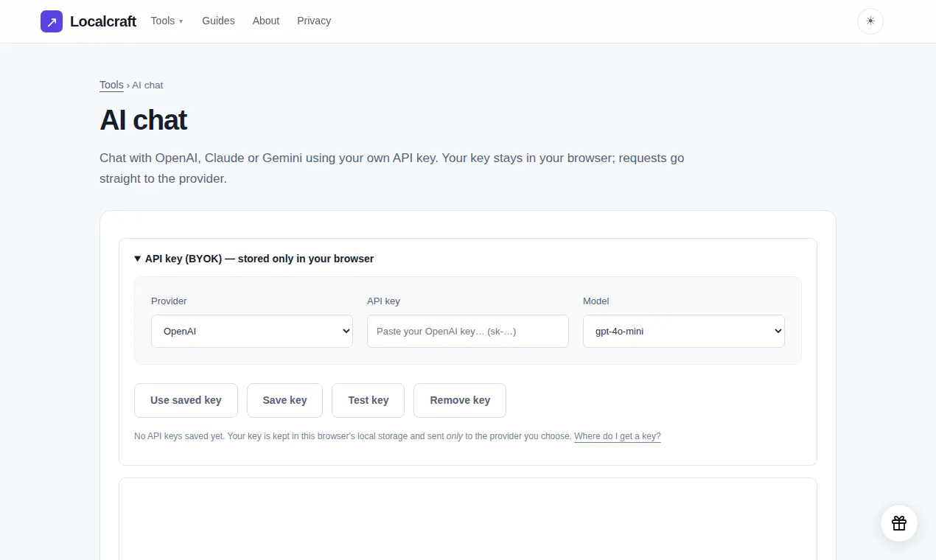
Task: Click the 'Chat with OpenAI, Claude or Gemini' description
Action: pos(392,168)
